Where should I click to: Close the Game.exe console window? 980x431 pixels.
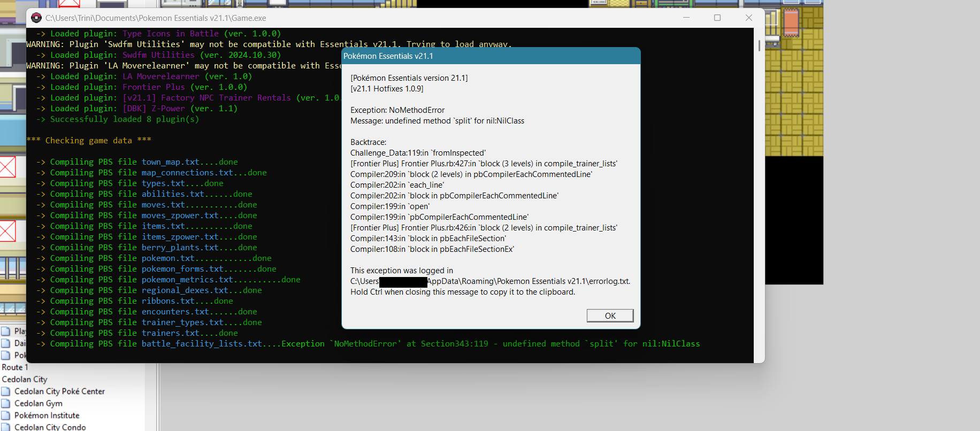pyautogui.click(x=749, y=18)
